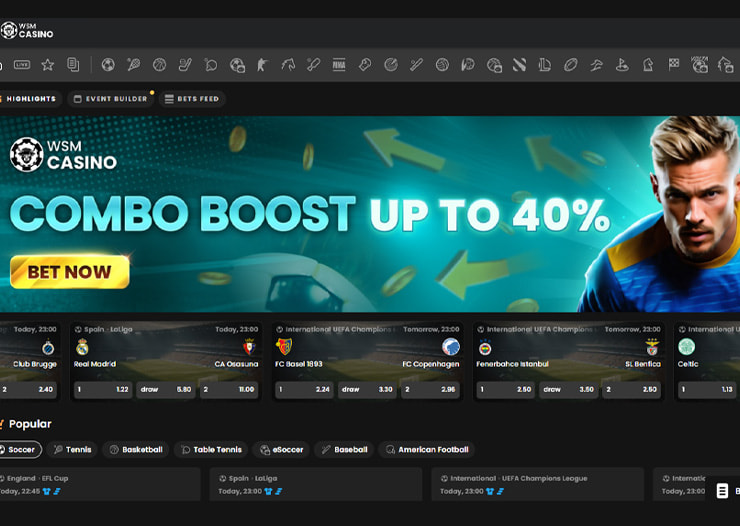The height and width of the screenshot is (526, 740).
Task: Bet on Real Madrid win at 1.22
Action: [103, 390]
